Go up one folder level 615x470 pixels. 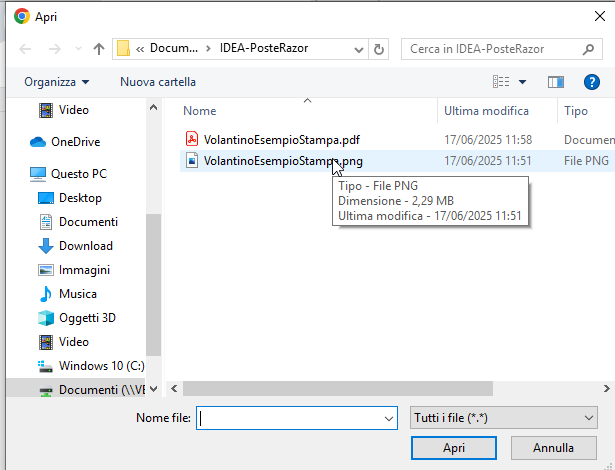point(99,49)
